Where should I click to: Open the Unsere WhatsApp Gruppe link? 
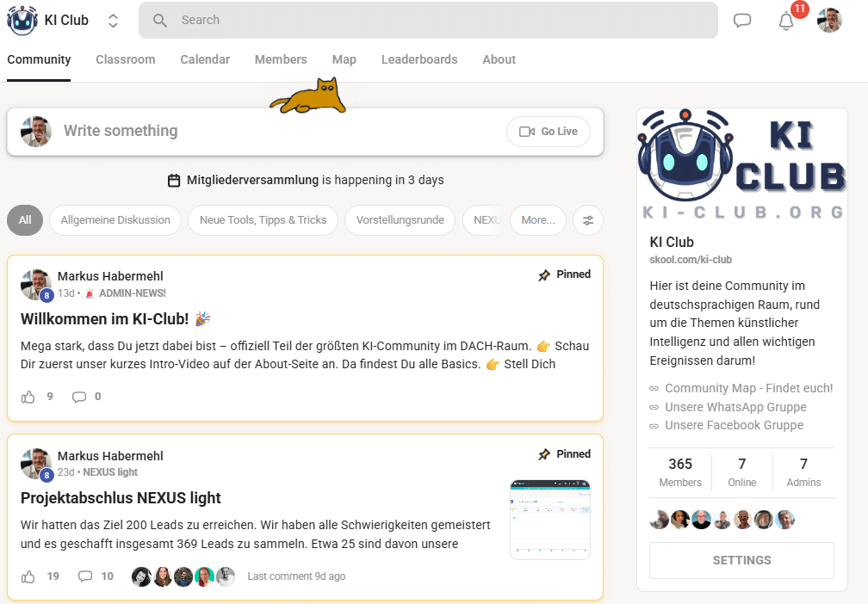735,407
